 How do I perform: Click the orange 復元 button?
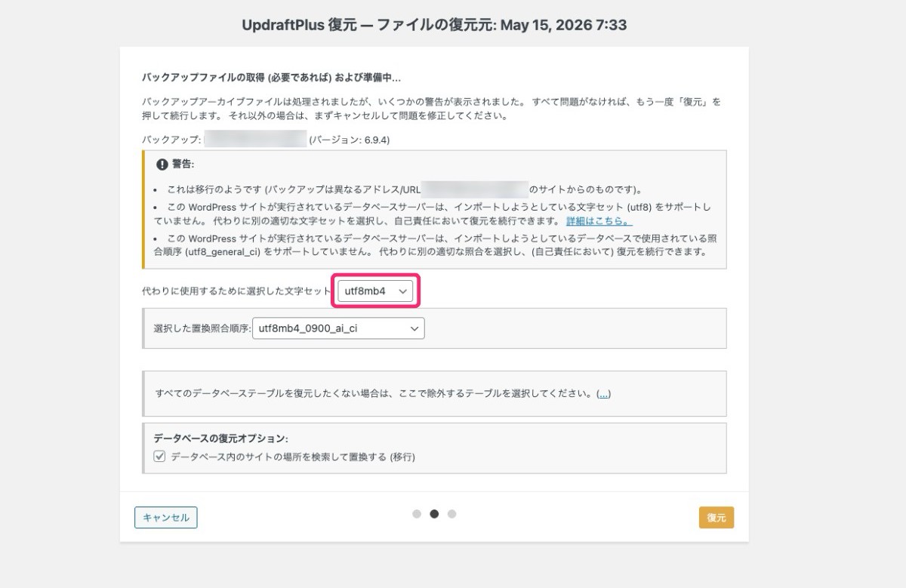[716, 518]
